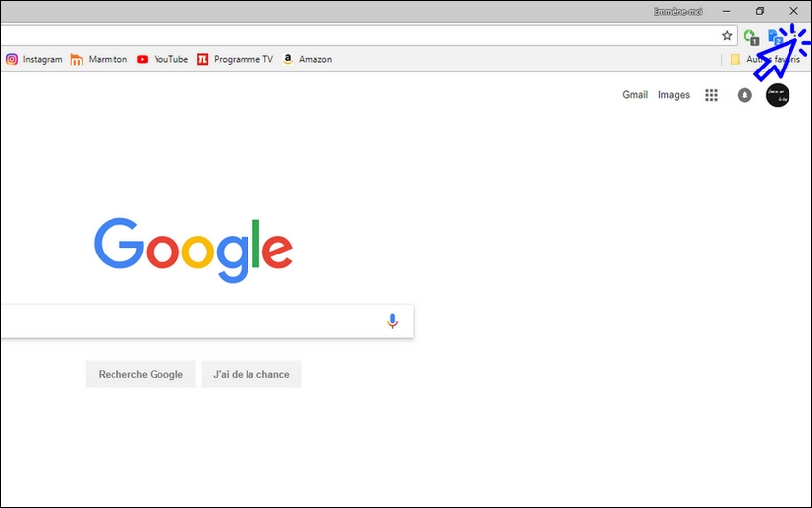Expand the Autres favoris folder
Image resolution: width=812 pixels, height=508 pixels.
click(x=765, y=59)
